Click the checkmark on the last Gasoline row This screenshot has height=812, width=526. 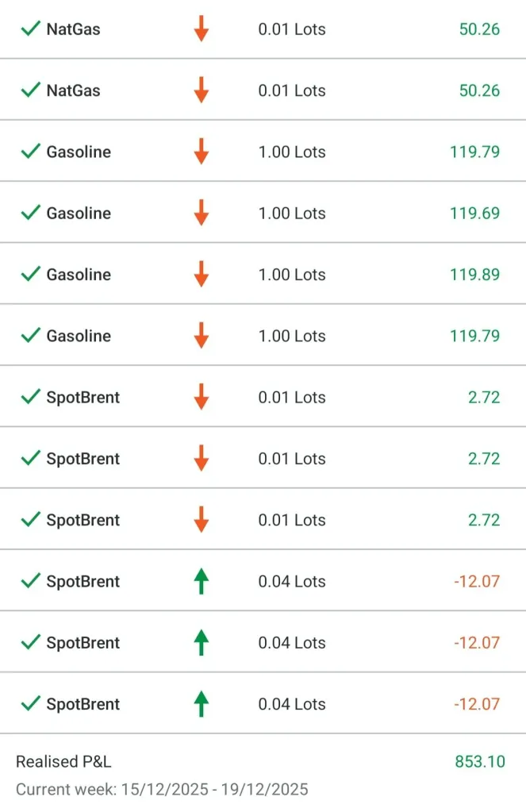click(x=31, y=336)
